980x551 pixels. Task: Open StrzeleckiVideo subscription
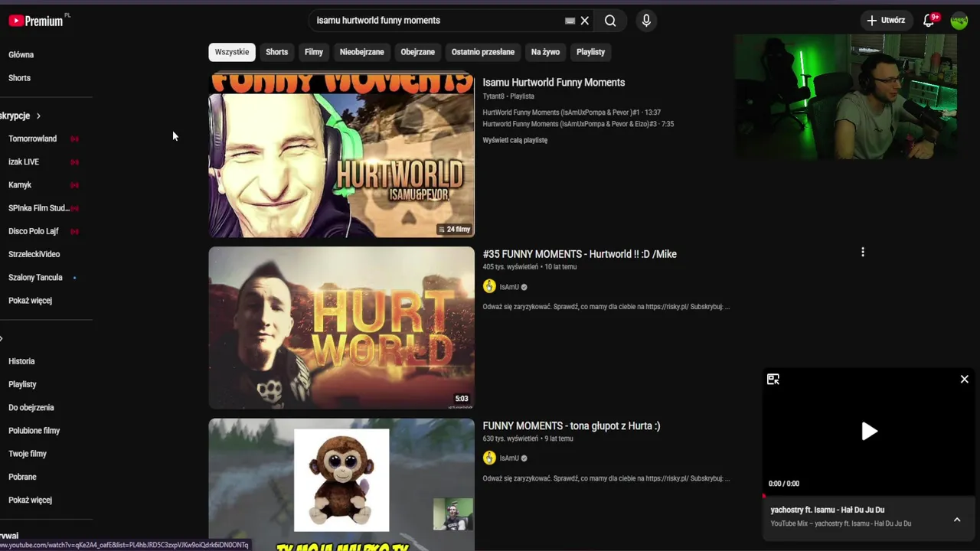pyautogui.click(x=34, y=254)
